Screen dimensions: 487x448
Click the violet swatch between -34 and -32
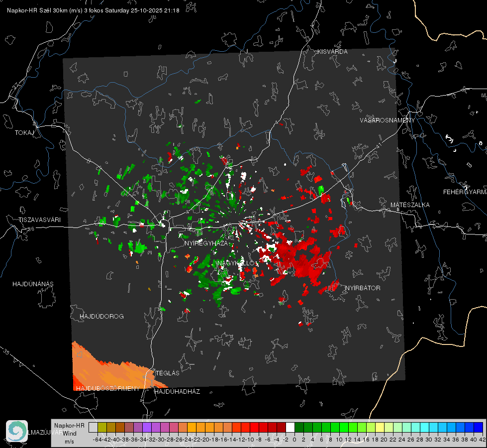[147, 427]
